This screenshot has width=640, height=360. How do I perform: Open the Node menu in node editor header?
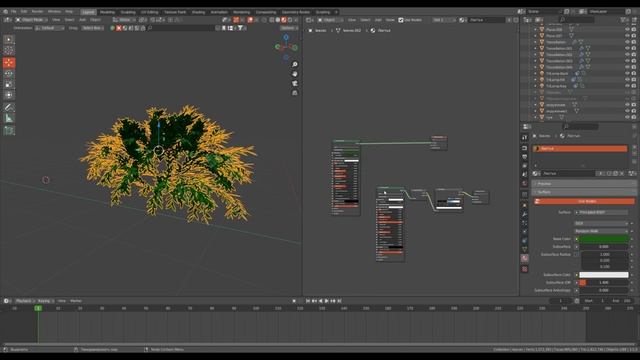390,20
